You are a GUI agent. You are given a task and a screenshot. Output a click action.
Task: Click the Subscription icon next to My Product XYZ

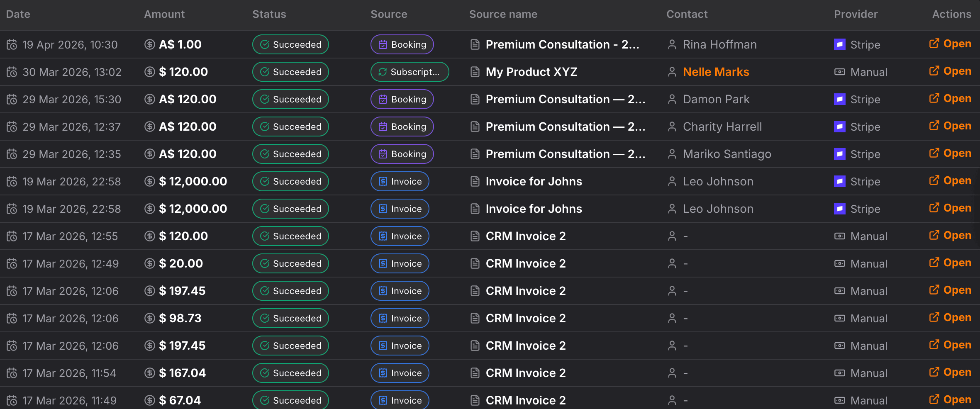382,72
